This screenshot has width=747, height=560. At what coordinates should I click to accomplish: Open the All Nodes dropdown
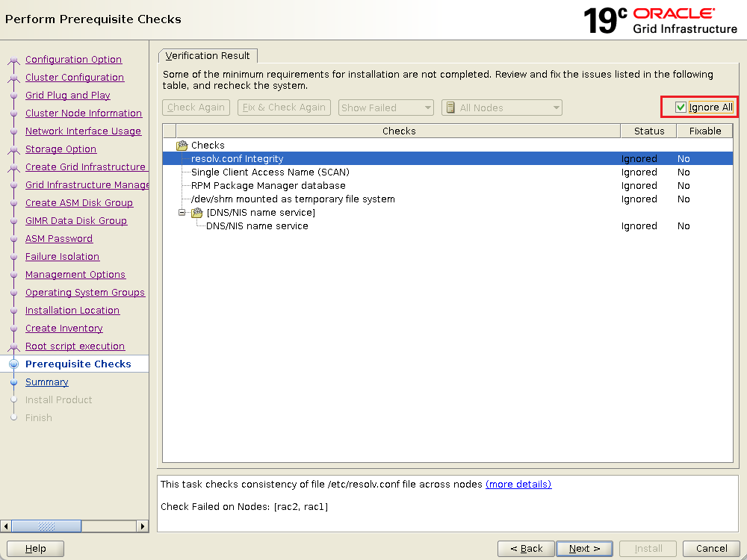[502, 108]
